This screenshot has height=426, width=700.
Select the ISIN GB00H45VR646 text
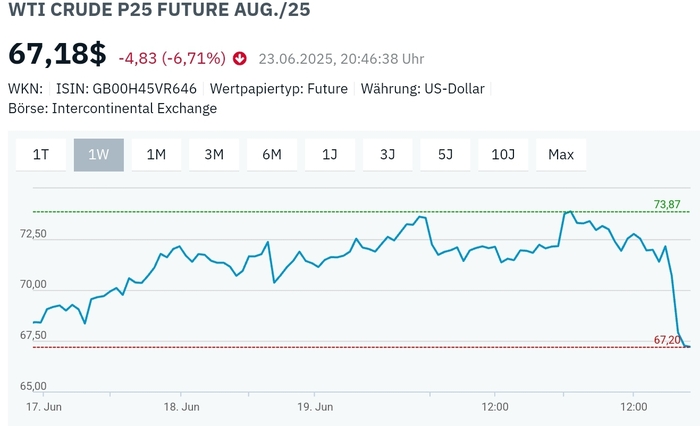click(x=125, y=89)
